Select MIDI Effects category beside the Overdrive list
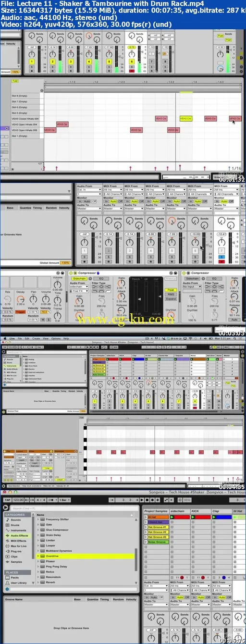Screen dimensions: 246x644 [19, 541]
